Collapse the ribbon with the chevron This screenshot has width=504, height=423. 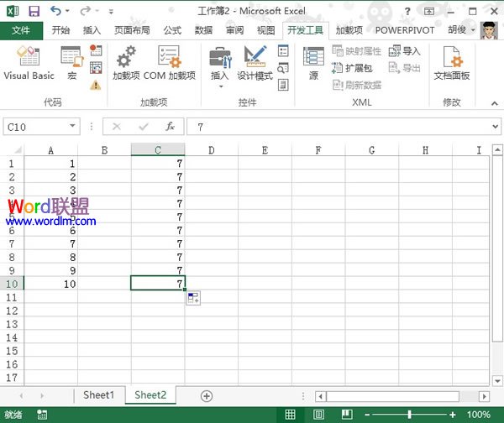pos(495,103)
